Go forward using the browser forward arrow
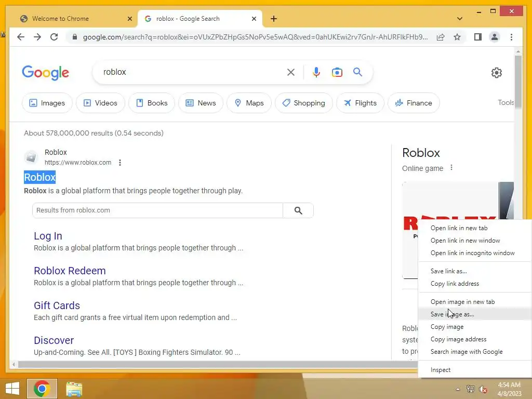The height and width of the screenshot is (399, 532). (37, 37)
